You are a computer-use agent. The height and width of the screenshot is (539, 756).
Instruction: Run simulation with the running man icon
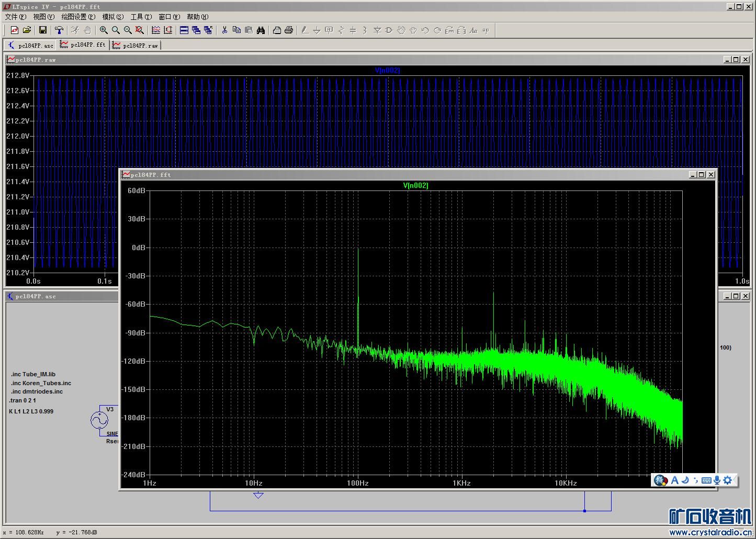click(75, 30)
